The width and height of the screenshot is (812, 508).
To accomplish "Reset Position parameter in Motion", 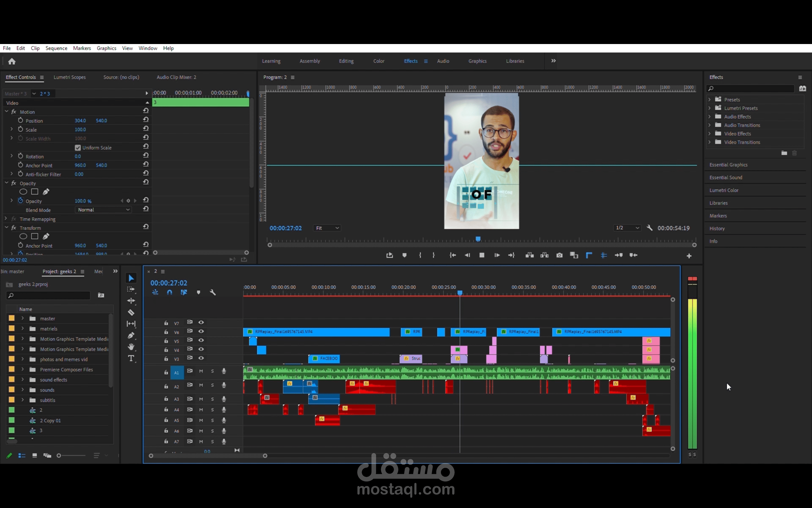I will point(145,120).
